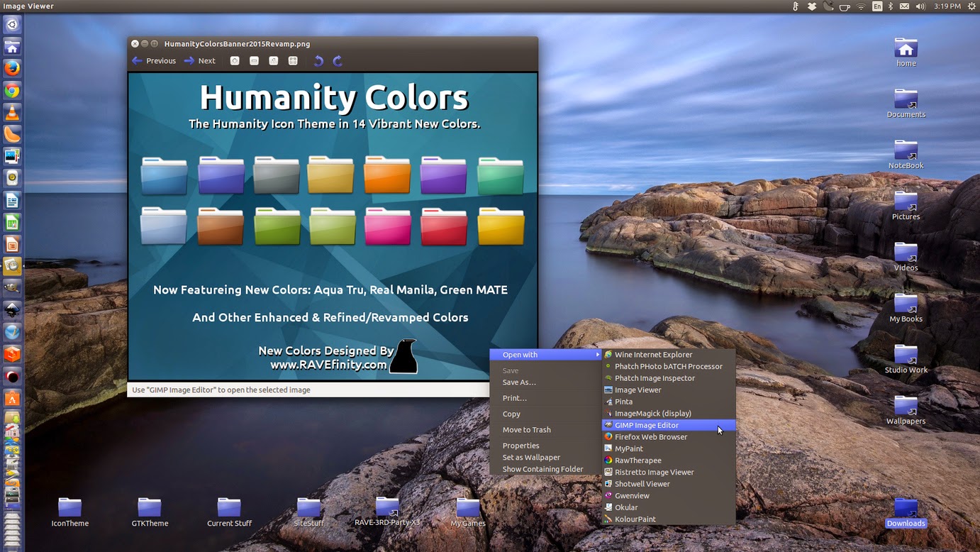
Task: Fit the image to the window
Action: (292, 61)
